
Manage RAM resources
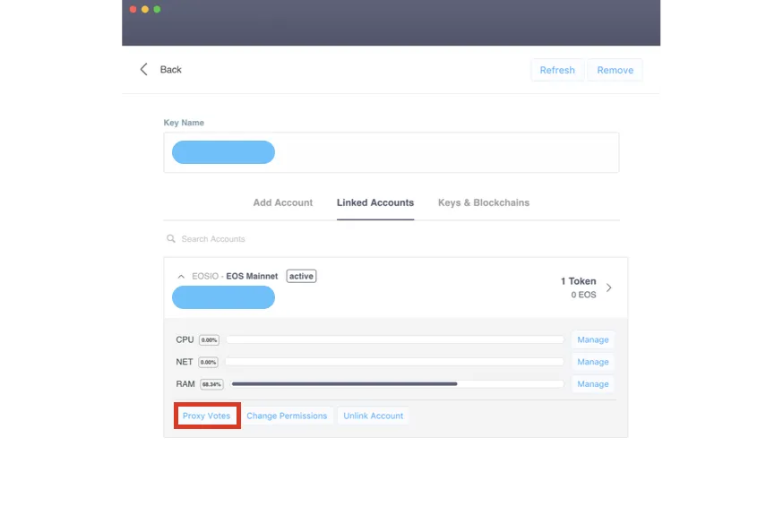pyautogui.click(x=593, y=384)
